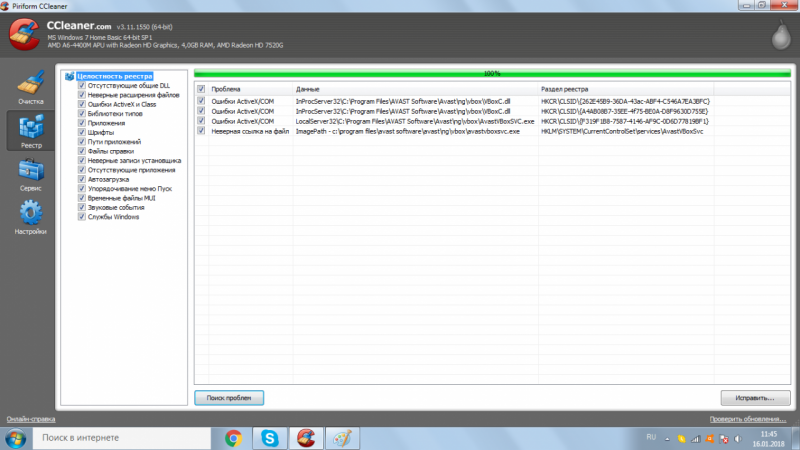
Task: Uncheck the vBoxC.dll row with CLSID {A4AB08B7
Action: 201,111
